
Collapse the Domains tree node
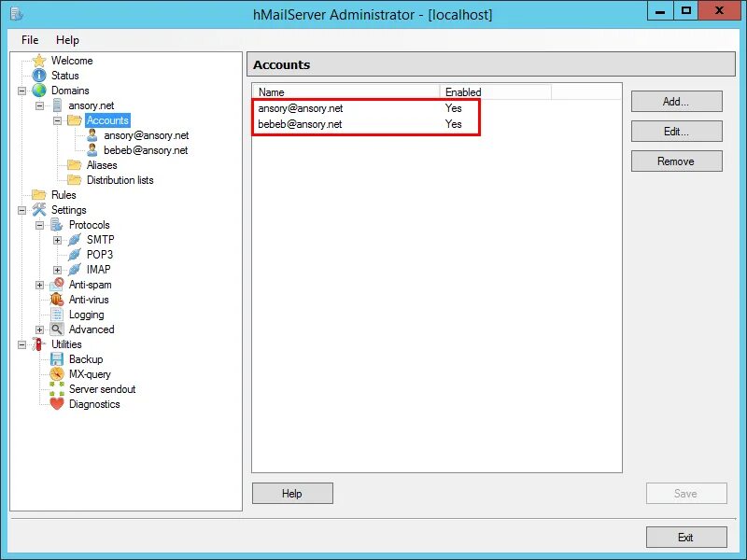coord(21,91)
